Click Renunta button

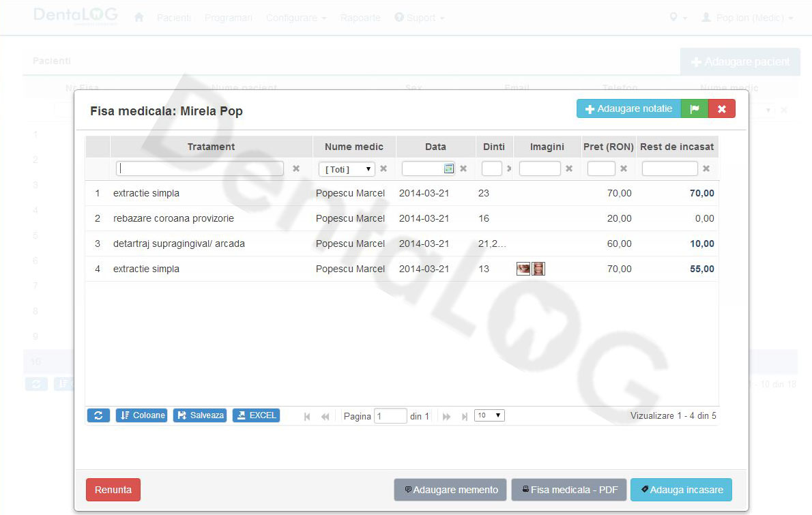coord(113,490)
